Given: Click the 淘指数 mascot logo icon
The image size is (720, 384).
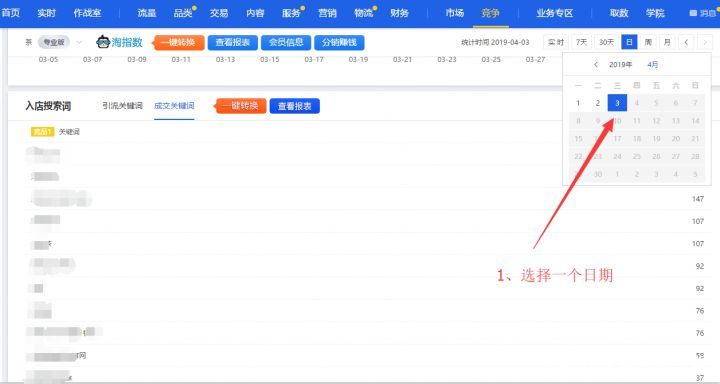Looking at the screenshot, I should 103,42.
